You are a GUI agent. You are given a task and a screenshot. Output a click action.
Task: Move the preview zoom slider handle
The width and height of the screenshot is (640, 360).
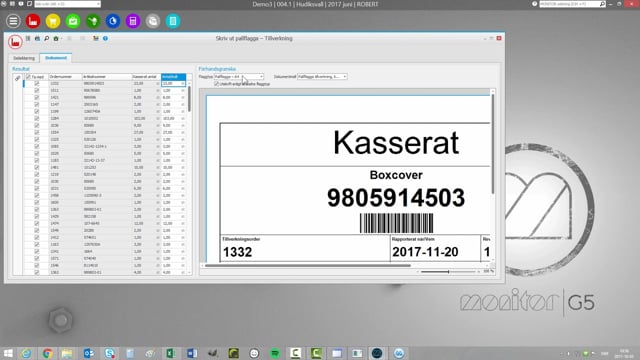click(448, 271)
